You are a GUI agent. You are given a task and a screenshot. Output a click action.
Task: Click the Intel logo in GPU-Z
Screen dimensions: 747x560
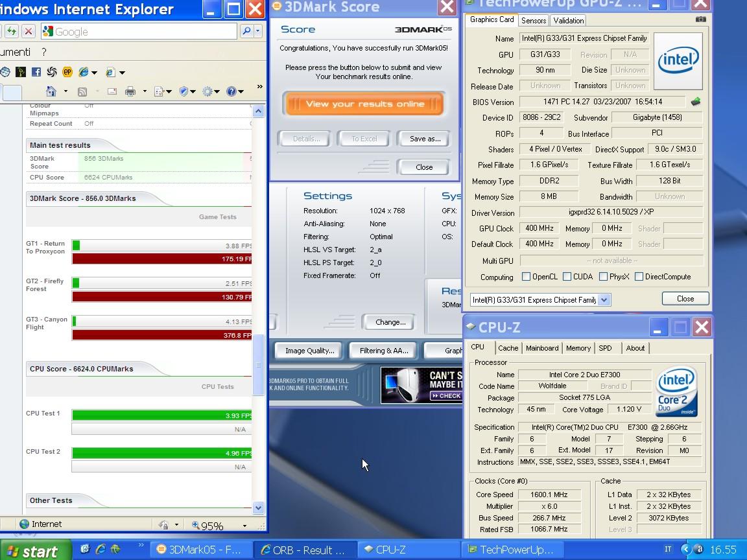pyautogui.click(x=678, y=62)
